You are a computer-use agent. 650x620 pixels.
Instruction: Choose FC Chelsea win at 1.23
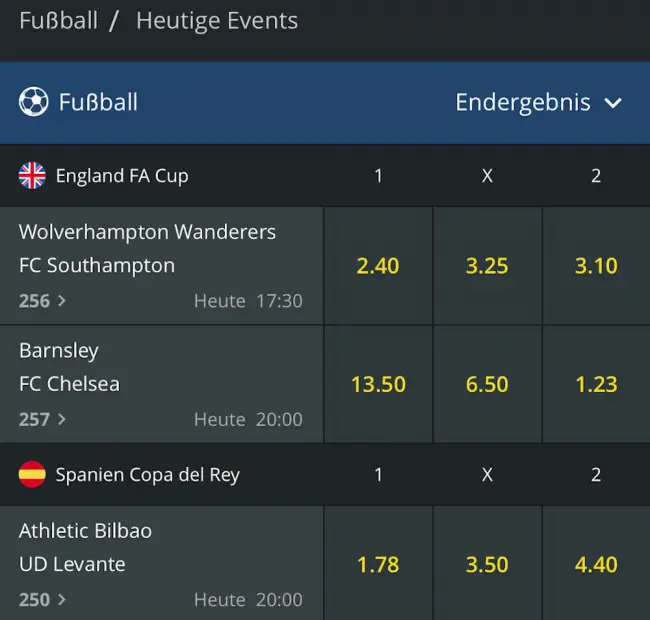[596, 384]
